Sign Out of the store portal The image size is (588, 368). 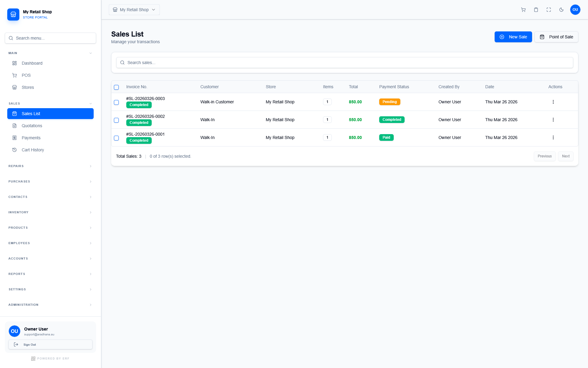pyautogui.click(x=50, y=344)
